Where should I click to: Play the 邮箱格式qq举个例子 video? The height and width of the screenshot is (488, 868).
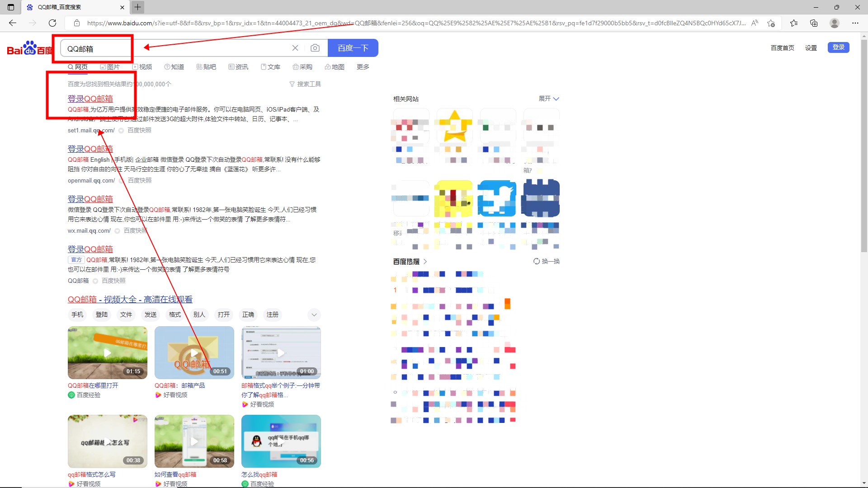click(x=281, y=353)
